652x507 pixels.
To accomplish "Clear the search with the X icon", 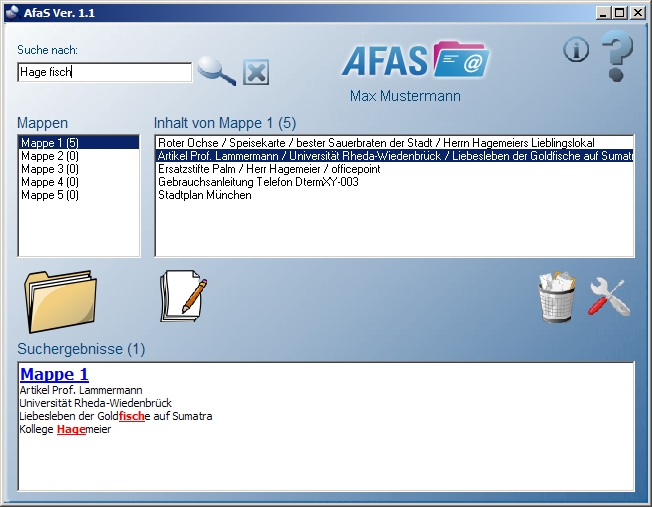I will coord(256,72).
